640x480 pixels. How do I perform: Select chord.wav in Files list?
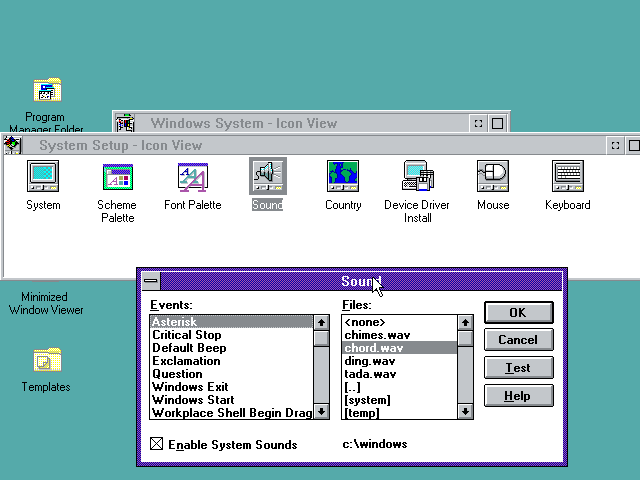tap(399, 348)
